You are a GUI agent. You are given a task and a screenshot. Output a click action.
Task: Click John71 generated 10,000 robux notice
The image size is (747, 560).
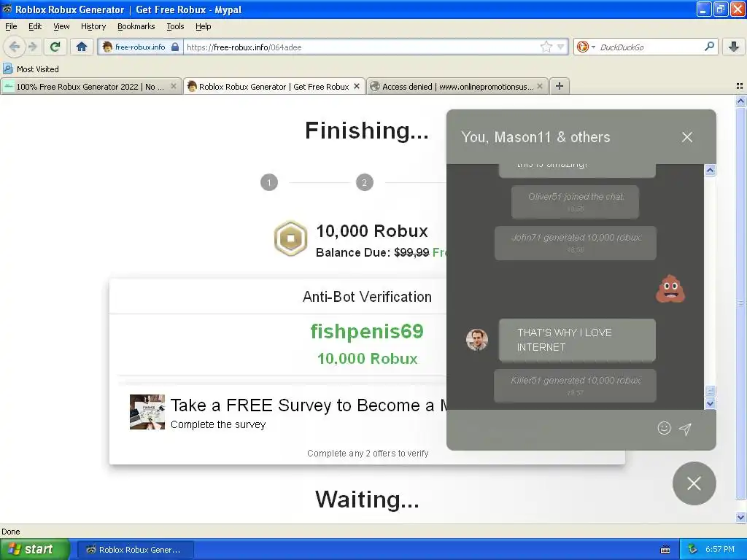576,243
